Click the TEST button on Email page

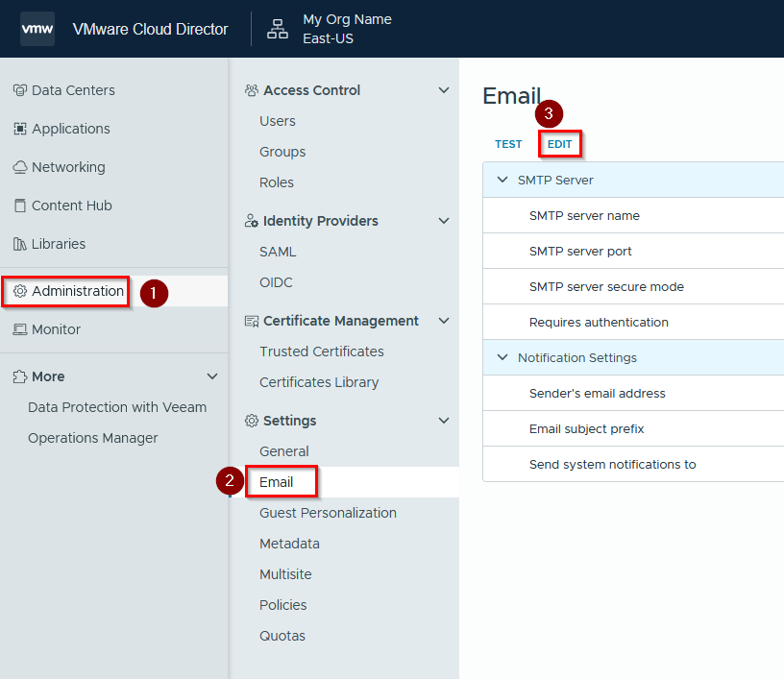pyautogui.click(x=508, y=144)
